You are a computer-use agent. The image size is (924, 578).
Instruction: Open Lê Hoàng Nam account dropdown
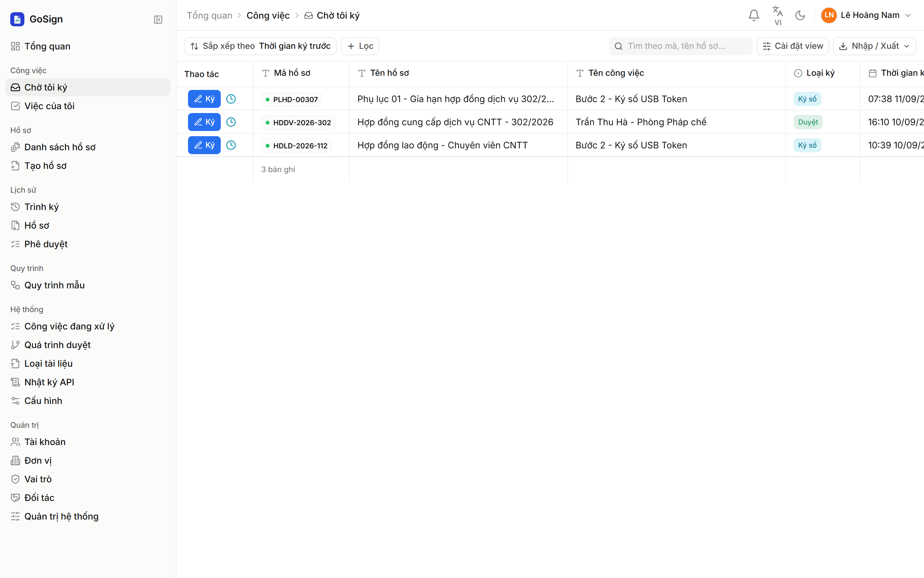pos(867,15)
